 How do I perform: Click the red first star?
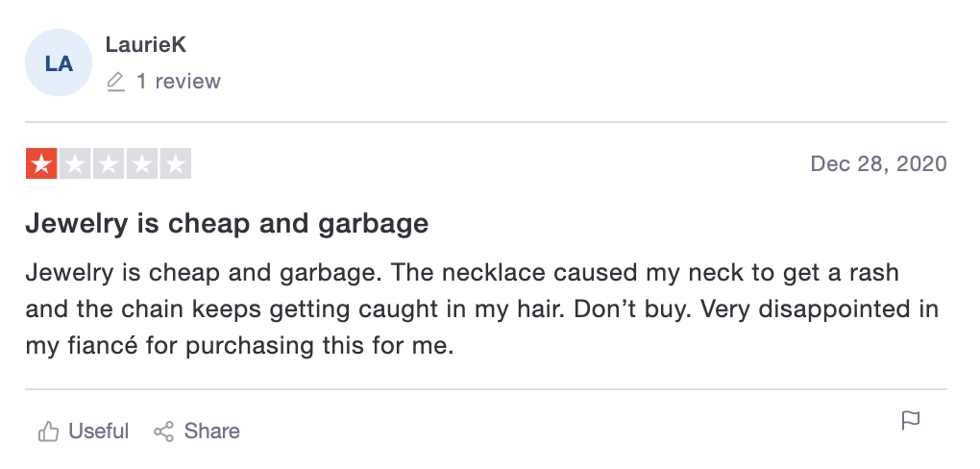click(41, 163)
